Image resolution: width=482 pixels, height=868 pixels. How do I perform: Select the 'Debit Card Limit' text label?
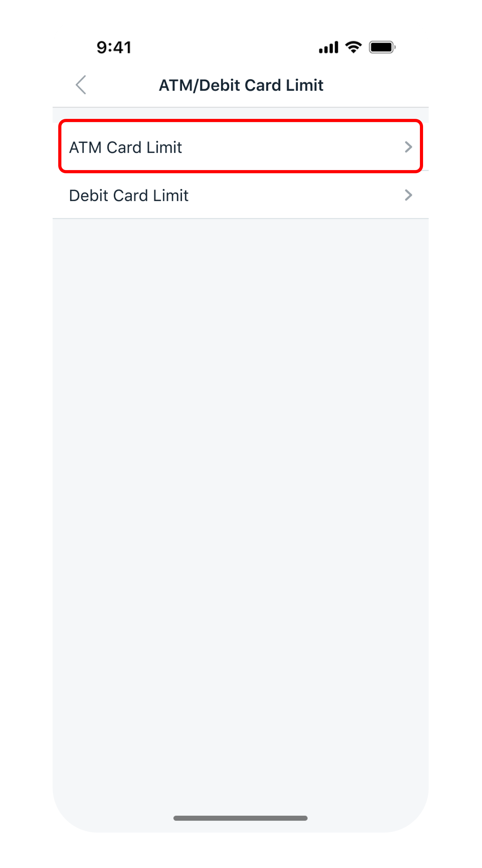(129, 195)
